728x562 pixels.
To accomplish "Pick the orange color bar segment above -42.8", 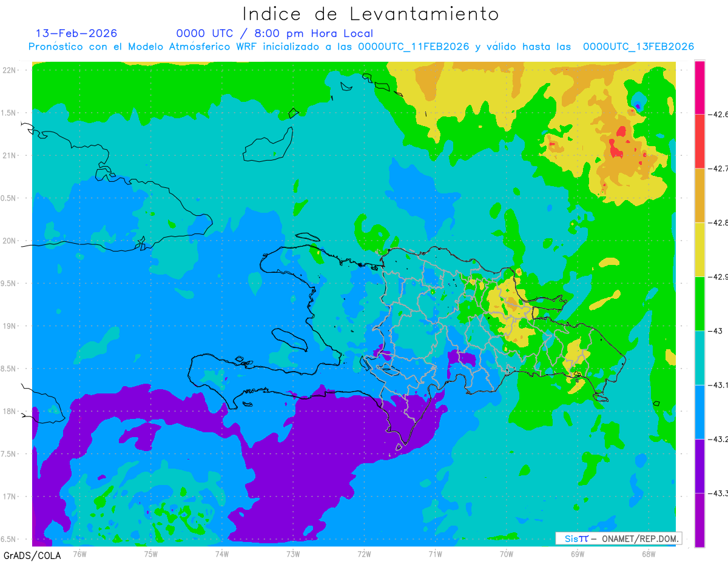I will 699,195.
